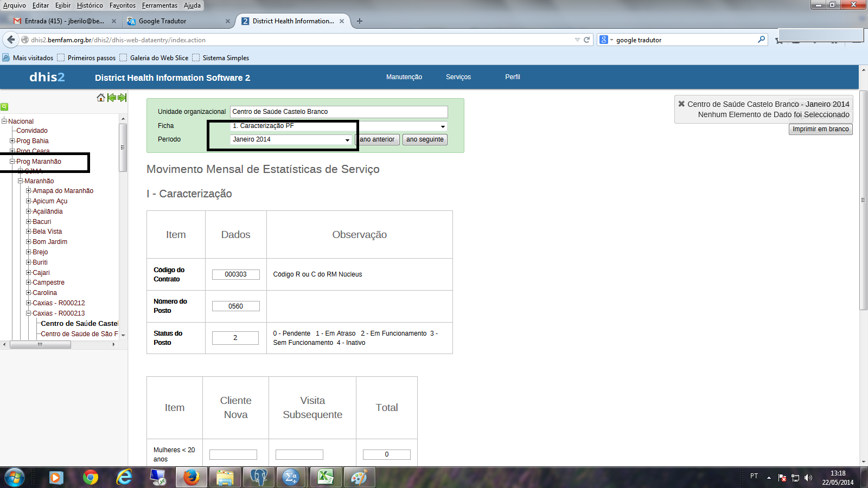868x488 pixels.
Task: Open the Ferramentas menu
Action: [x=159, y=5]
